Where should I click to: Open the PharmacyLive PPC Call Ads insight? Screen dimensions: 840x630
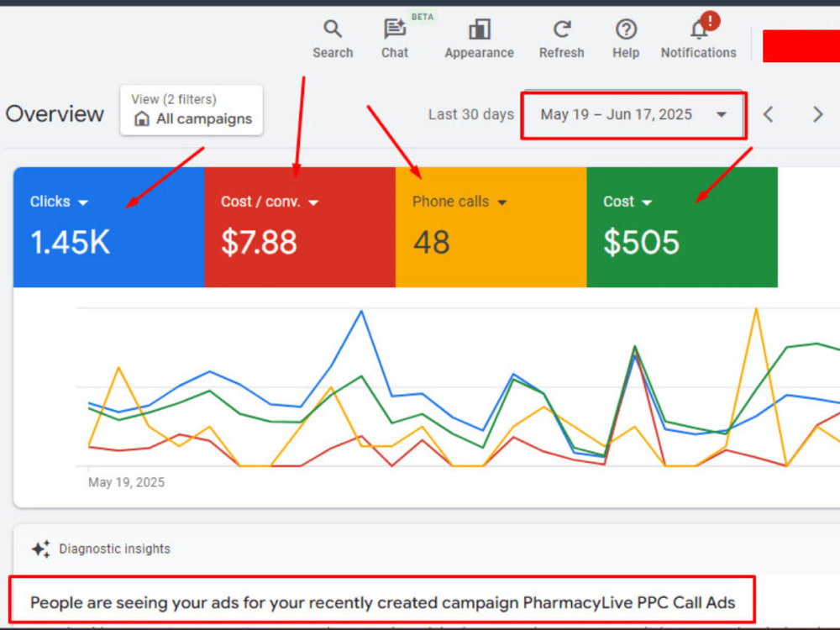pos(382,602)
